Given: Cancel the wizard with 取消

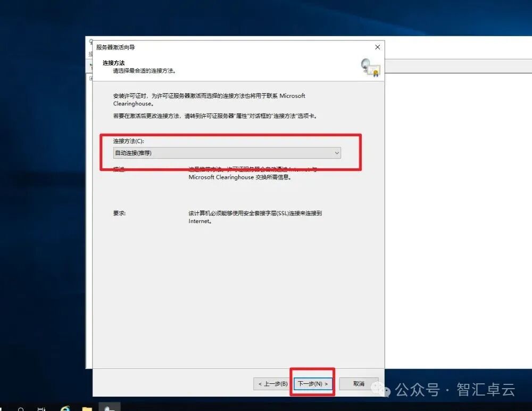Looking at the screenshot, I should point(359,383).
